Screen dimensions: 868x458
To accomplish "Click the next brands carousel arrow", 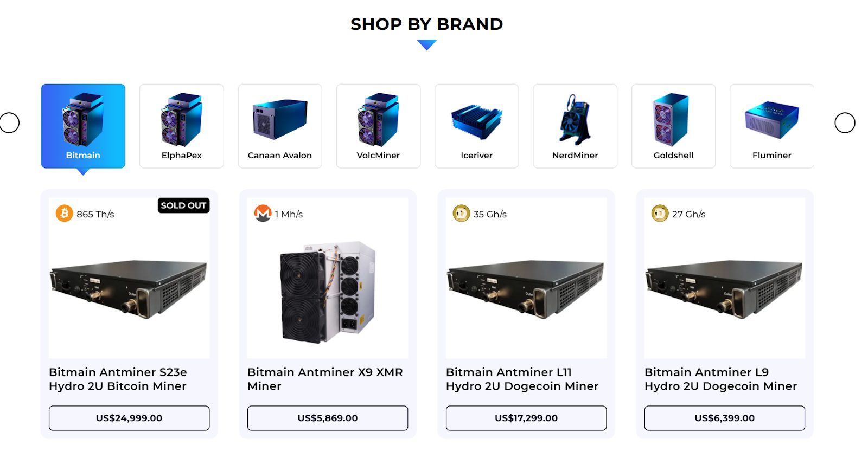I will pos(845,122).
